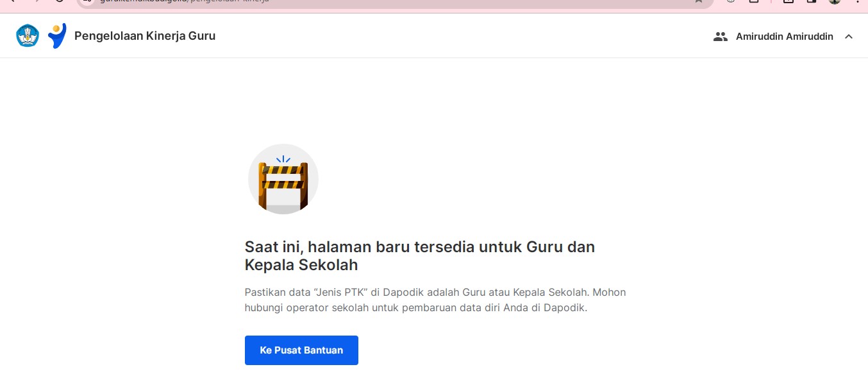This screenshot has width=868, height=376.
Task: Collapse the Amiruddin account menu chevron
Action: point(849,37)
